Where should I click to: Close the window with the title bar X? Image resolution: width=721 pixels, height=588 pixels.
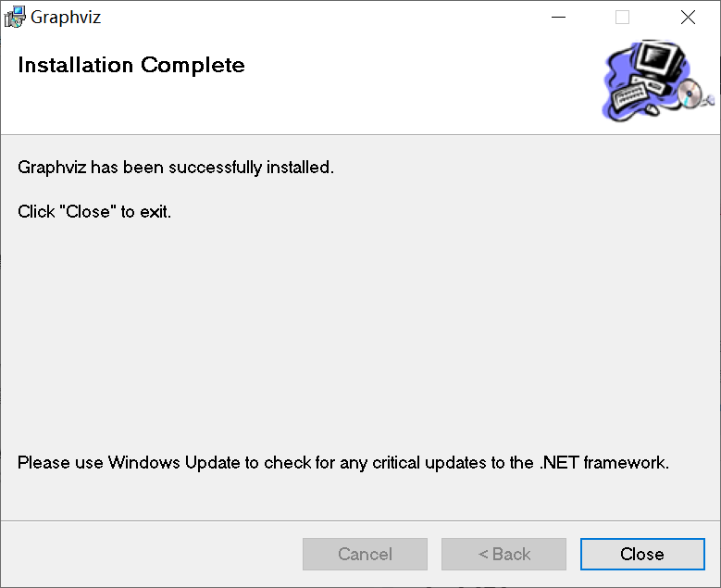coord(688,18)
